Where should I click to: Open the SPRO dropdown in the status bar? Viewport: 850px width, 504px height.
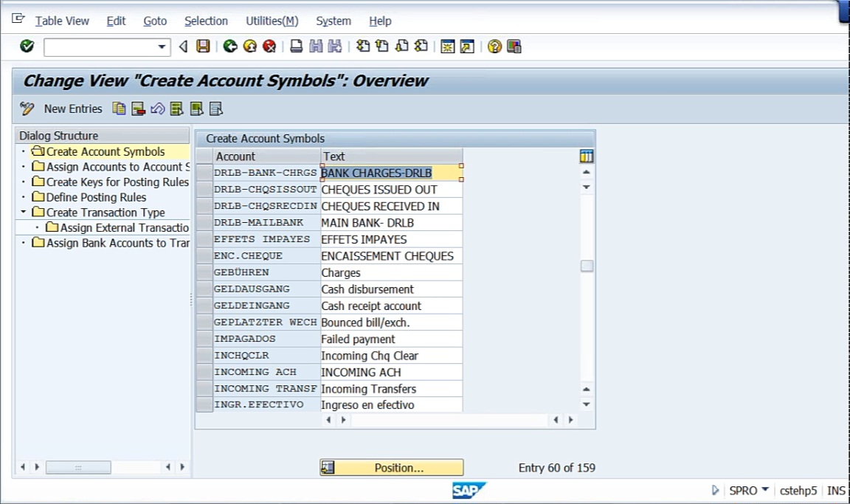[765, 490]
